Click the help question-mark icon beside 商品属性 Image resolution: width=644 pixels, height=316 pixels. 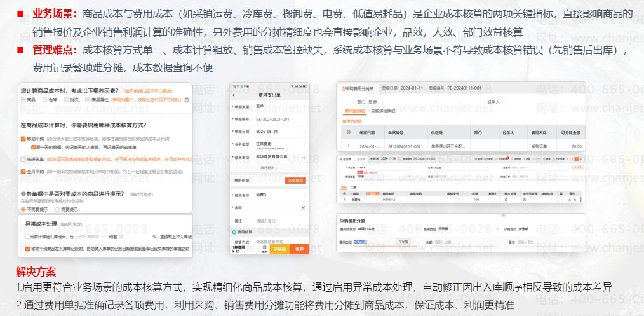187,99
